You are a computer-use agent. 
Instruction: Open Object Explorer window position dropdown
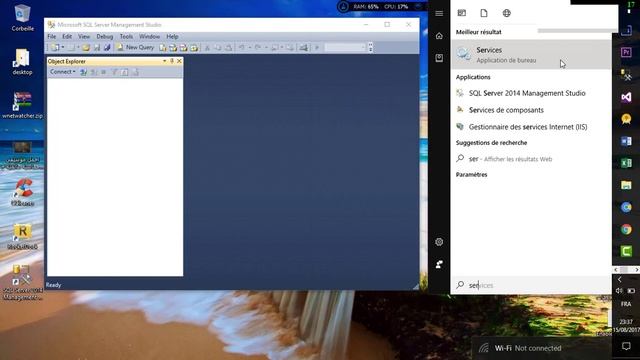click(164, 61)
